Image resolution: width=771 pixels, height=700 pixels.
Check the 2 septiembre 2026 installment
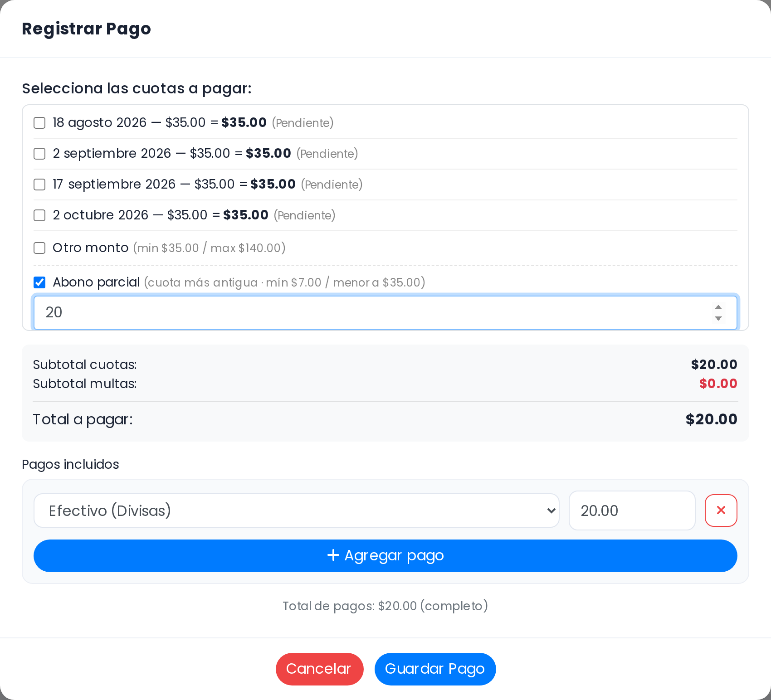click(39, 154)
